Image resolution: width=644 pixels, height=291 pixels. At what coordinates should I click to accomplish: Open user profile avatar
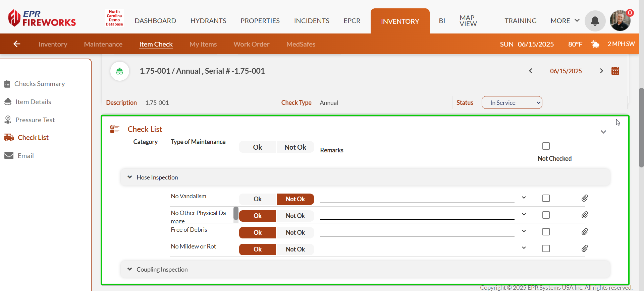(620, 21)
